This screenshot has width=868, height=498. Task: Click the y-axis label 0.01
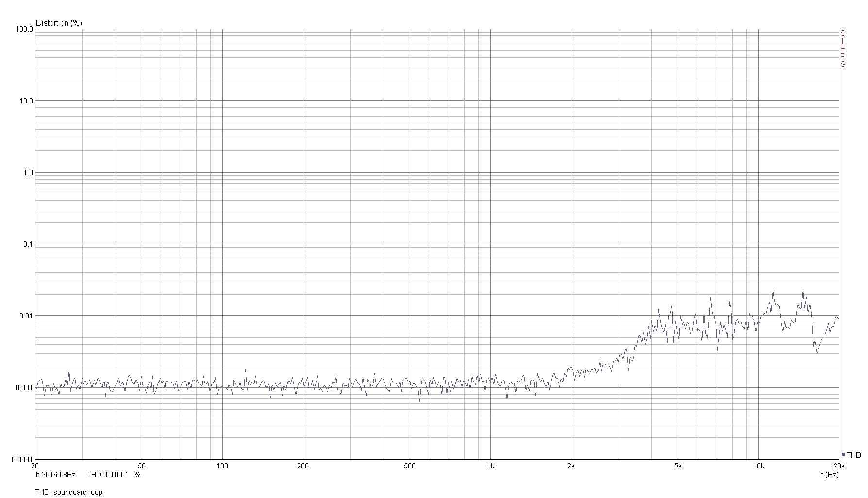coord(26,316)
